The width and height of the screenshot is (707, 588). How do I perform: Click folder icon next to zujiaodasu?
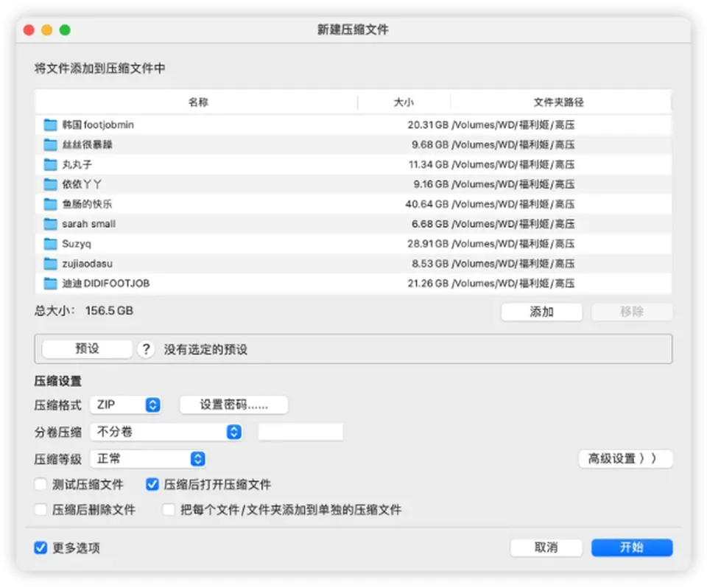pos(50,264)
